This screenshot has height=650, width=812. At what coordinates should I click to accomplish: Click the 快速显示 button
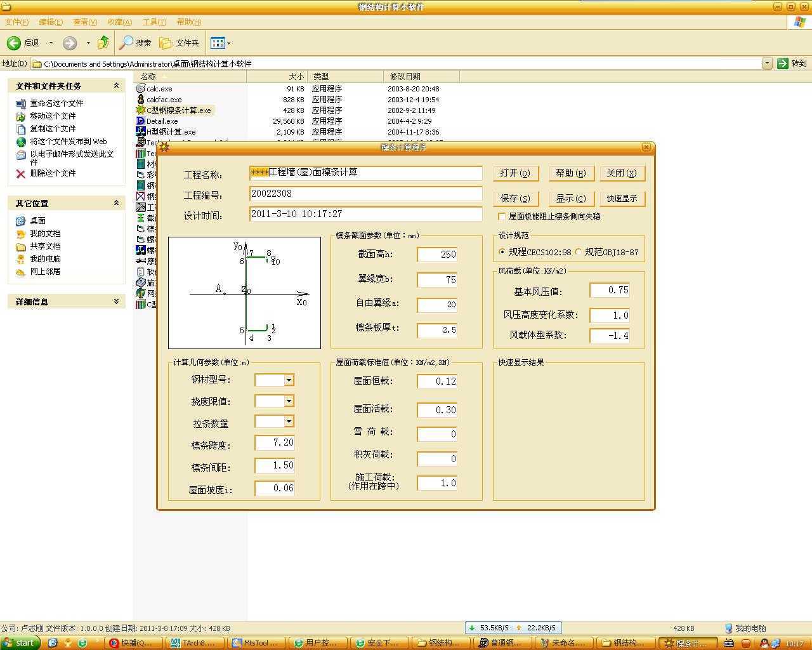pos(622,199)
